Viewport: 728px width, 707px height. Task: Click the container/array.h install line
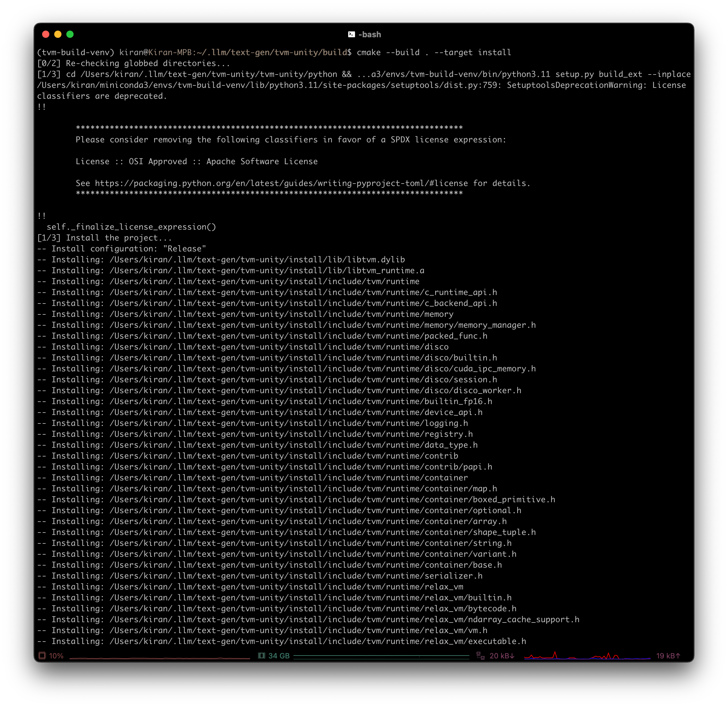tap(272, 521)
